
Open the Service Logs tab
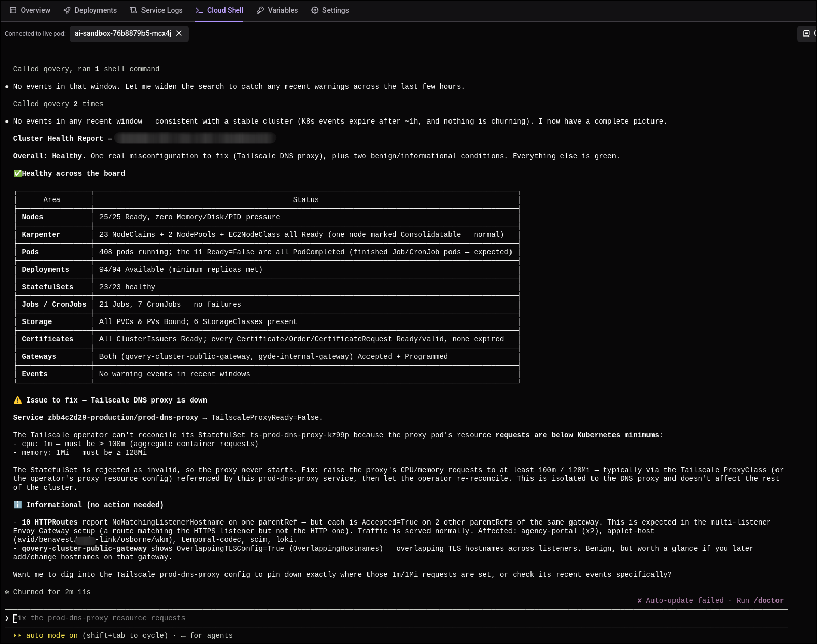click(156, 10)
